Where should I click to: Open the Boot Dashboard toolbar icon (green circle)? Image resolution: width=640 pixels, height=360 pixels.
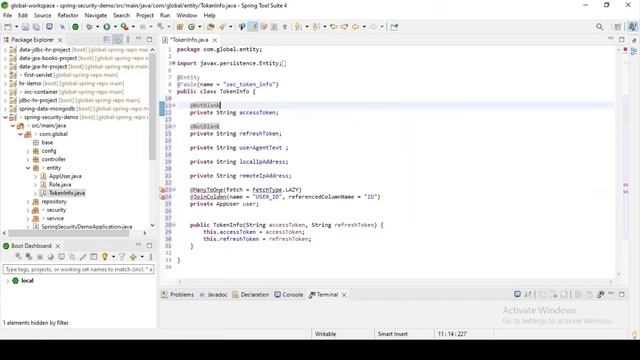[76, 27]
